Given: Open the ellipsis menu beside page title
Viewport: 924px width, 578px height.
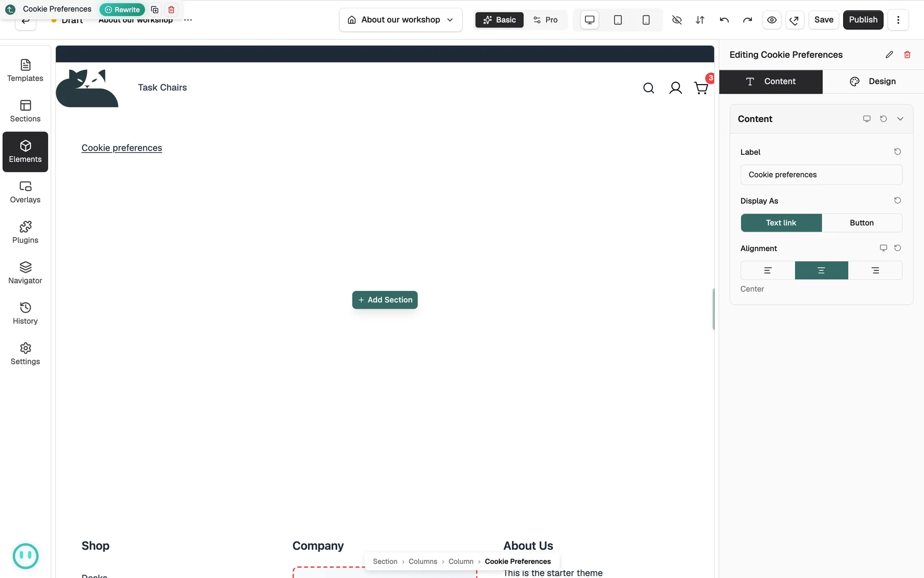Looking at the screenshot, I should click(188, 20).
